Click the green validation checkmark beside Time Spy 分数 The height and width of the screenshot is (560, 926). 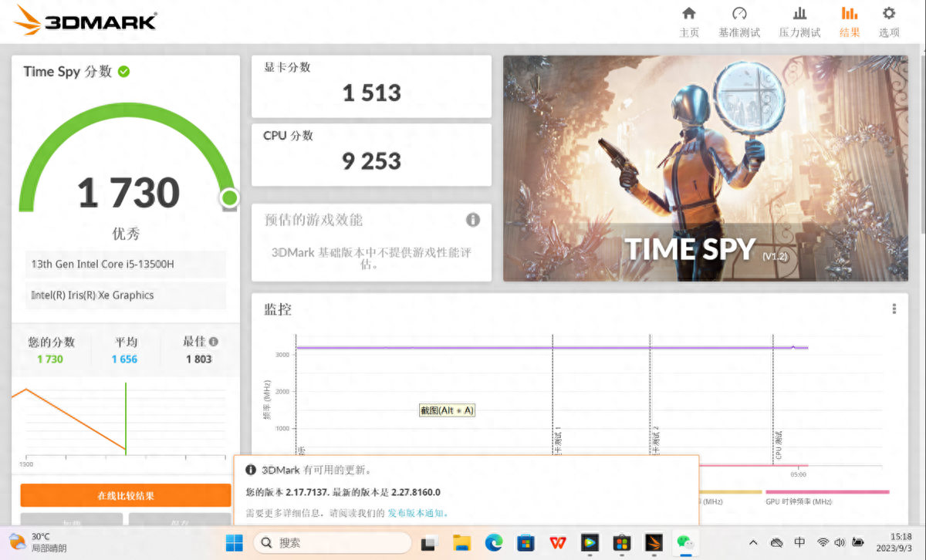tap(123, 72)
